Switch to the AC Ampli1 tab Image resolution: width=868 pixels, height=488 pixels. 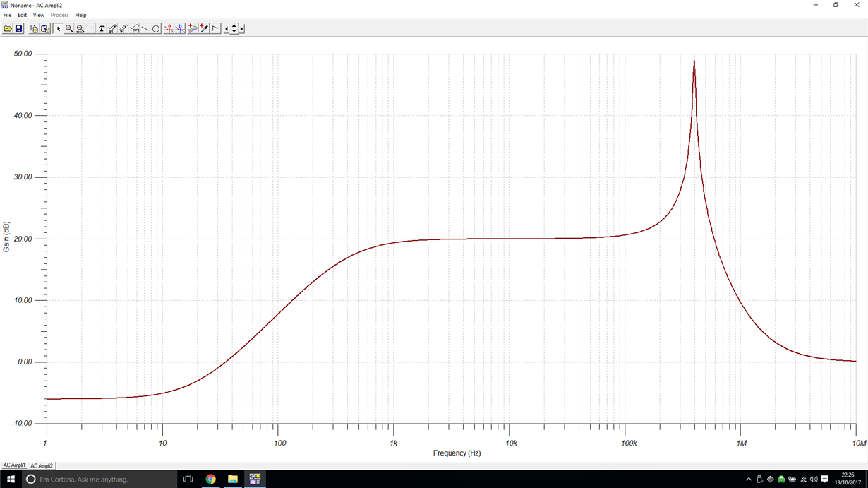click(x=14, y=465)
